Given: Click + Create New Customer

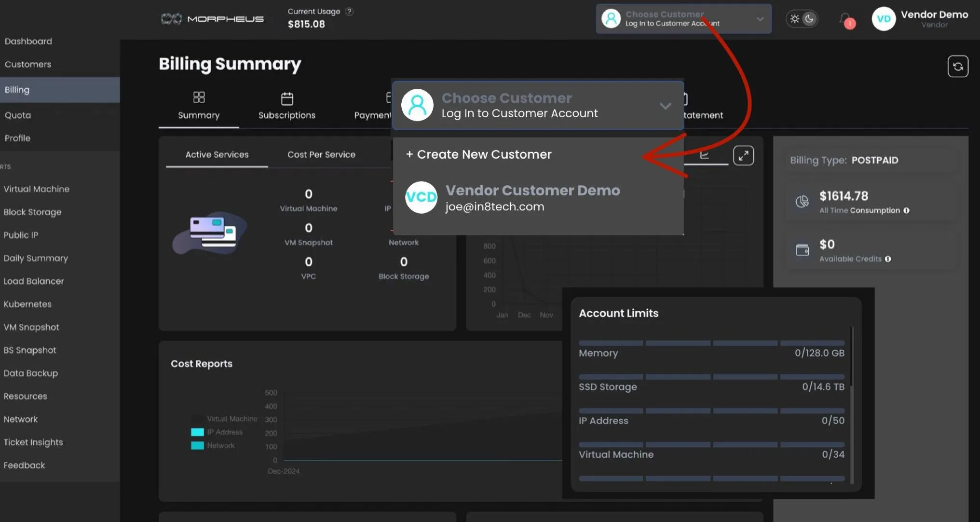Looking at the screenshot, I should click(478, 154).
